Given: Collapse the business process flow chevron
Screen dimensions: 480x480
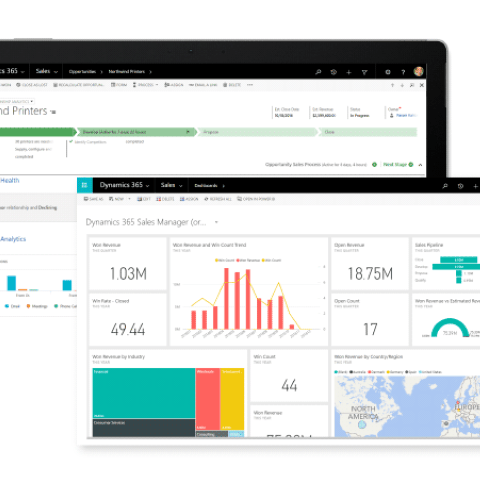Looking at the screenshot, I should 420,165.
